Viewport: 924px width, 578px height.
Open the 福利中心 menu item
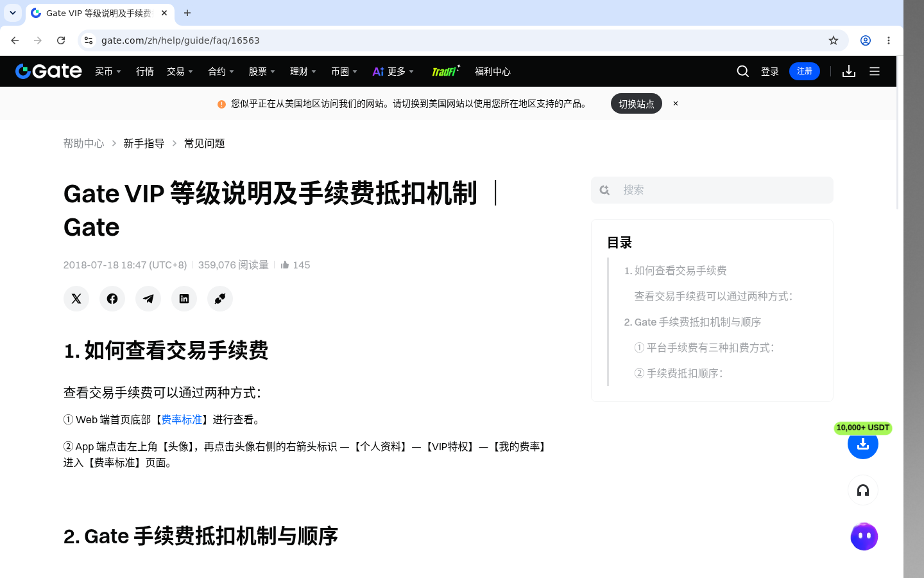pos(493,71)
